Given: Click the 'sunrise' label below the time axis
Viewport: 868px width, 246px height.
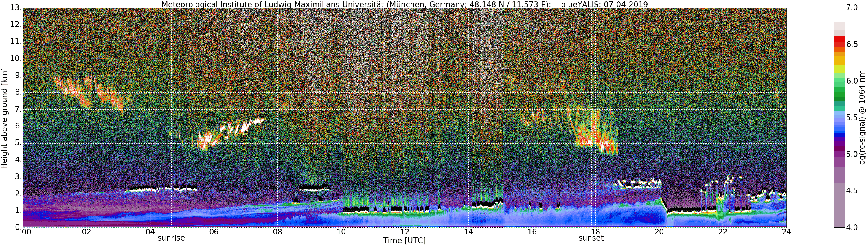Looking at the screenshot, I should pyautogui.click(x=171, y=238).
